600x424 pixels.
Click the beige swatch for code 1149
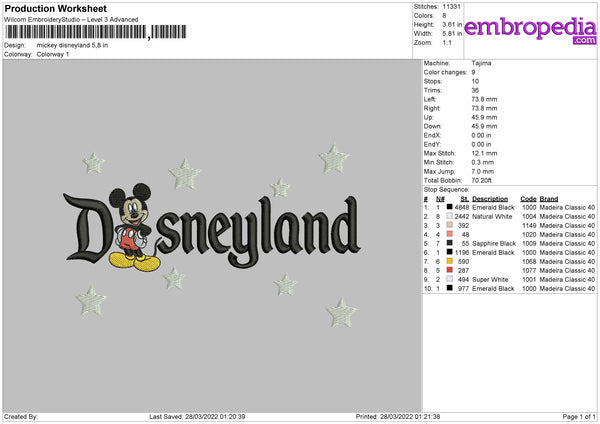click(450, 225)
